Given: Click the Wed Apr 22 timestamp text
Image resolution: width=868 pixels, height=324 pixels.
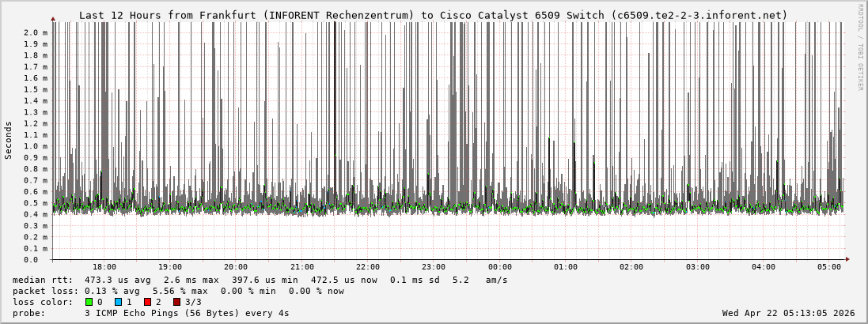Looking at the screenshot, I should coord(788,313).
